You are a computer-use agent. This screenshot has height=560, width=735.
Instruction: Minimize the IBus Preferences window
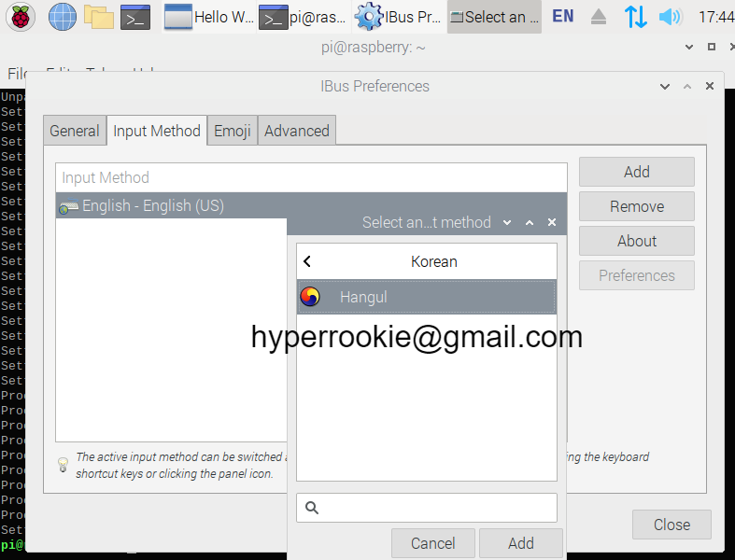(665, 86)
